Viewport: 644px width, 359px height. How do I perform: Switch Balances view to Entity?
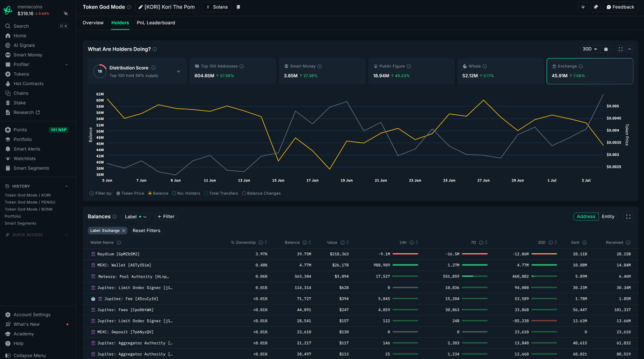(x=608, y=217)
